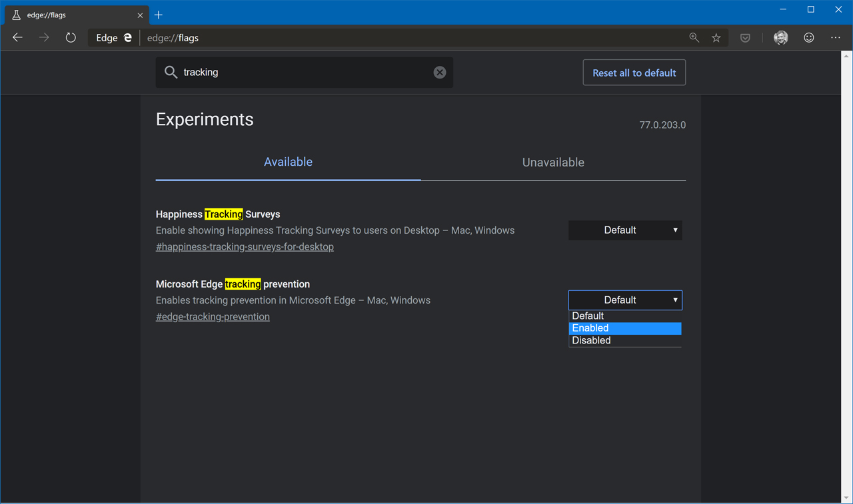853x504 pixels.
Task: Open the Pocket shield icon in toolbar
Action: (x=745, y=38)
